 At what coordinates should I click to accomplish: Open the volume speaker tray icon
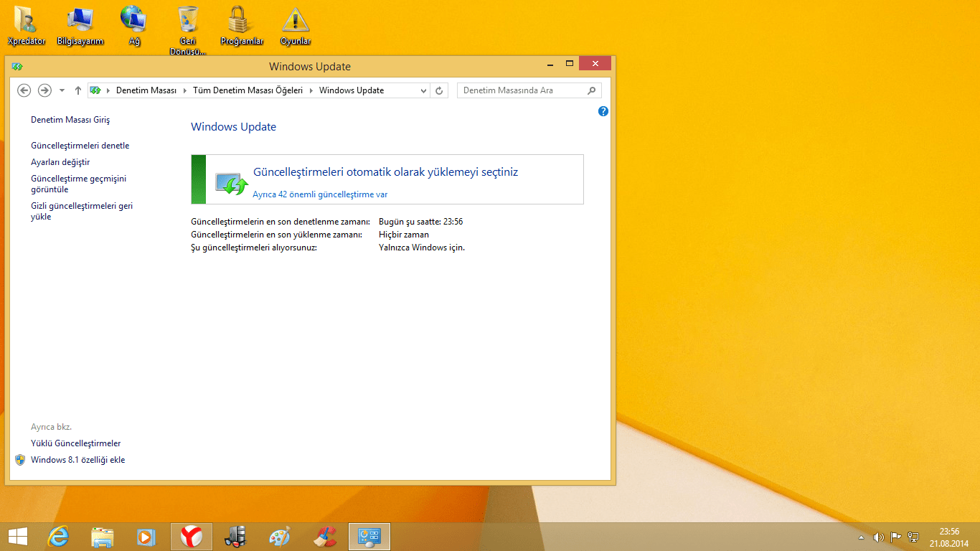[878, 537]
